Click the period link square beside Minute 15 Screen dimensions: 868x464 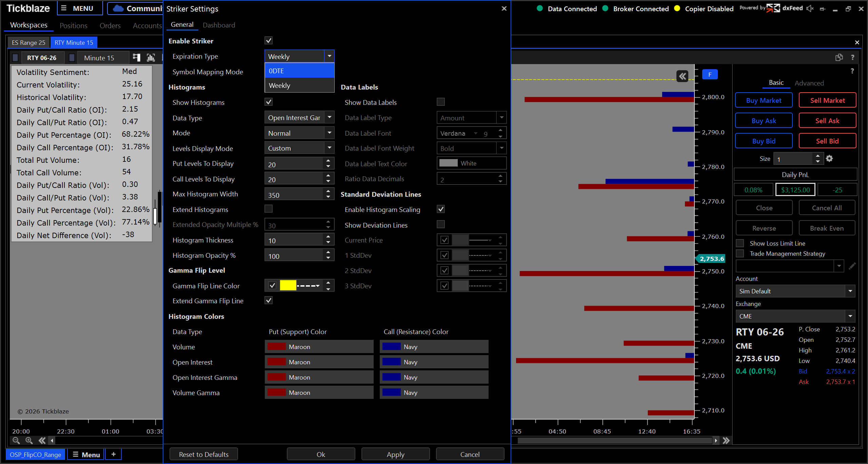point(72,58)
